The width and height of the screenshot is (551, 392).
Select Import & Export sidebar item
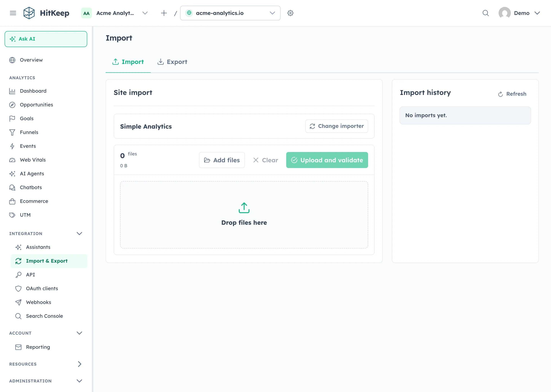49,261
